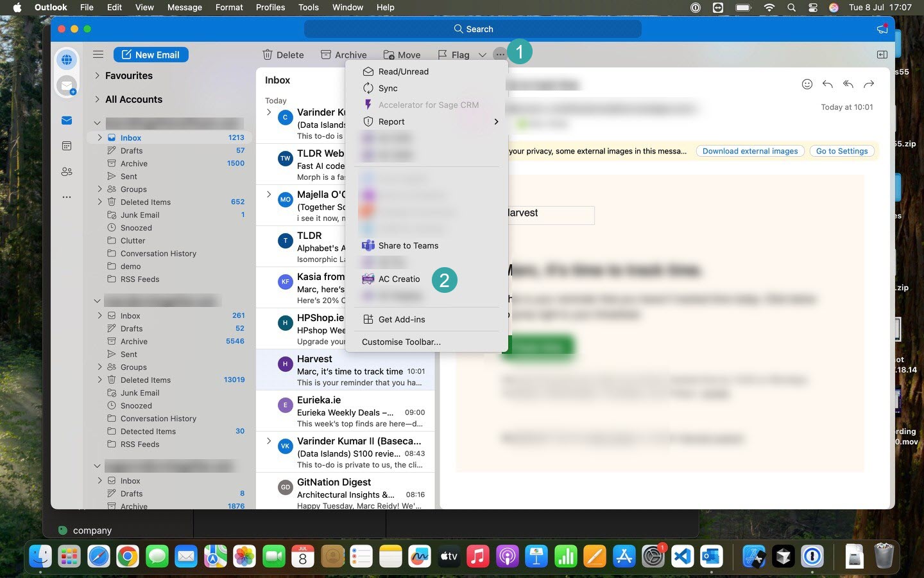
Task: Click the add-account envelope icon
Action: (67, 85)
